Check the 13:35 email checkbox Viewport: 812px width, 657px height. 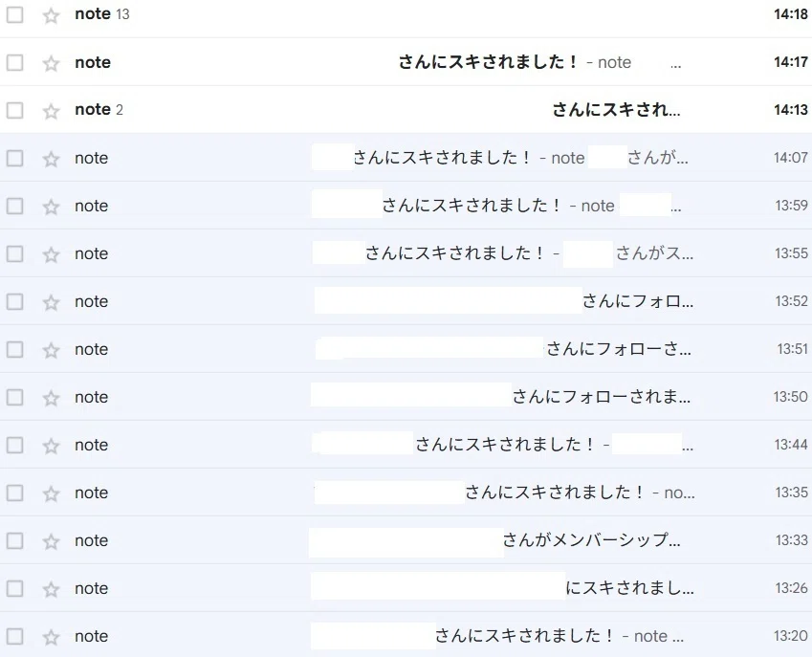click(14, 493)
